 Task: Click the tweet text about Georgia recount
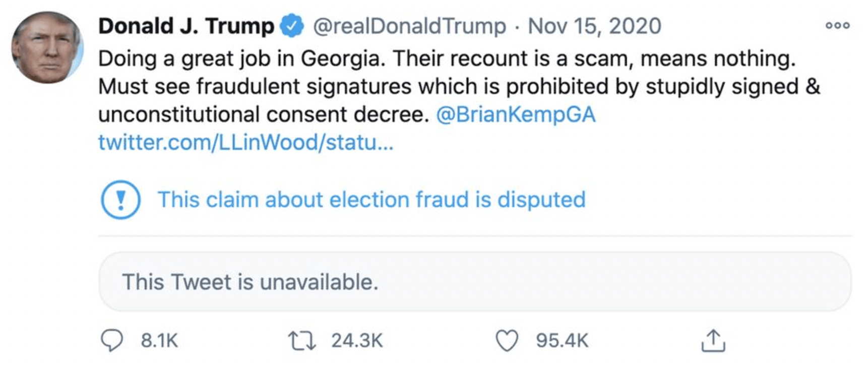tap(459, 86)
